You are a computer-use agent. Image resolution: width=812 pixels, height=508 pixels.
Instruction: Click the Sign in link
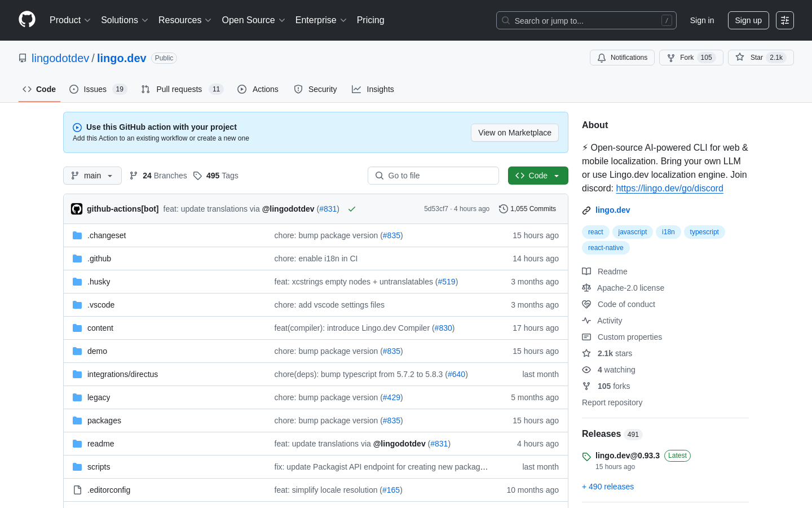tap(702, 20)
